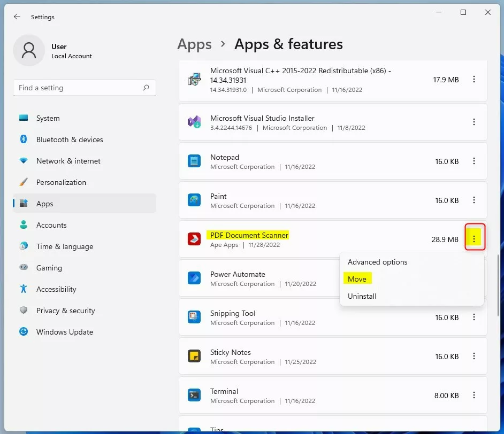Open more options for Terminal
Image resolution: width=504 pixels, height=434 pixels.
click(474, 395)
